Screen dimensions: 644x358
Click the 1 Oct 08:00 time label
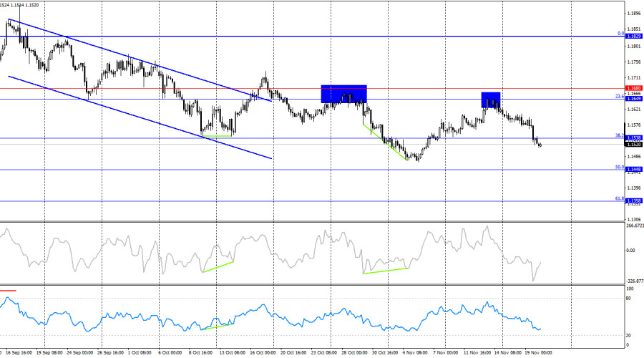point(140,353)
